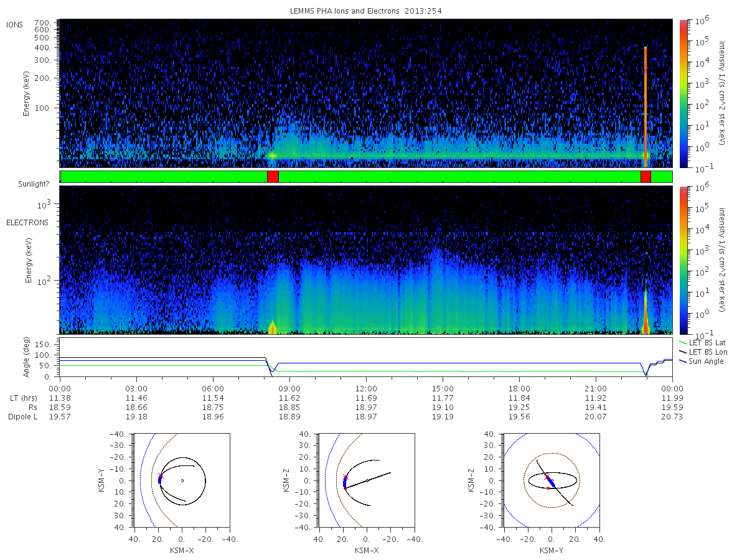
Task: Click the KSM-Y versus KSM-Z orbit plot
Action: click(552, 480)
